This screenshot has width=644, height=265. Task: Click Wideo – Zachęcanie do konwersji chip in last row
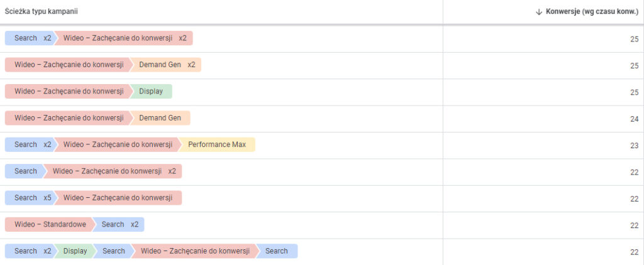click(195, 251)
